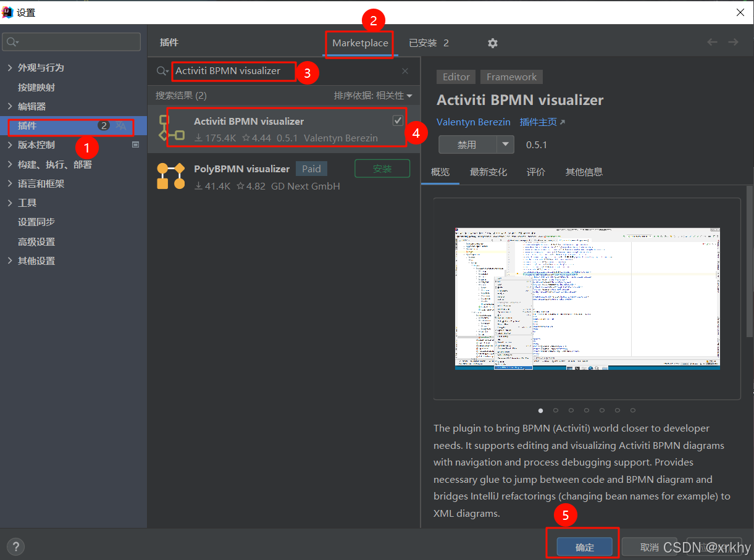The width and height of the screenshot is (754, 560).
Task: Select the last screenshot carousel dot
Action: (x=633, y=410)
